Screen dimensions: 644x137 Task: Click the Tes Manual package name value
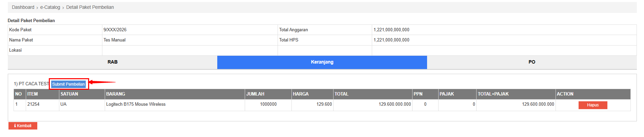pyautogui.click(x=115, y=40)
